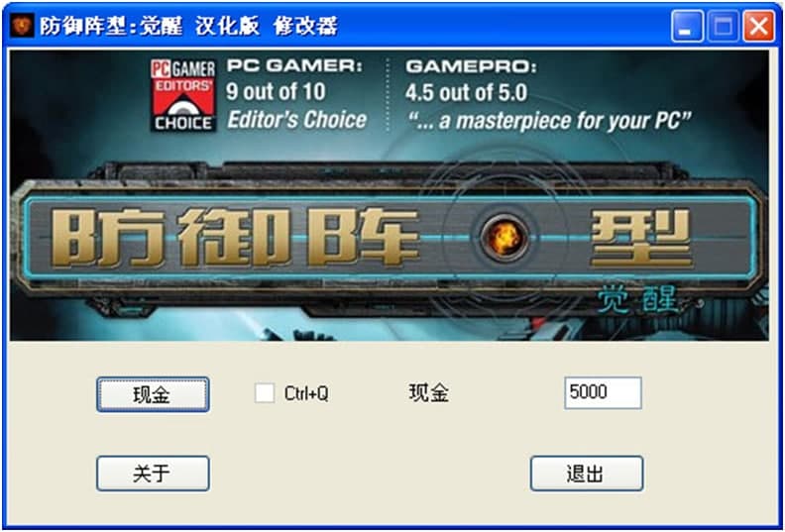The height and width of the screenshot is (532, 785).
Task: Close the 修改器 window
Action: coord(758,27)
